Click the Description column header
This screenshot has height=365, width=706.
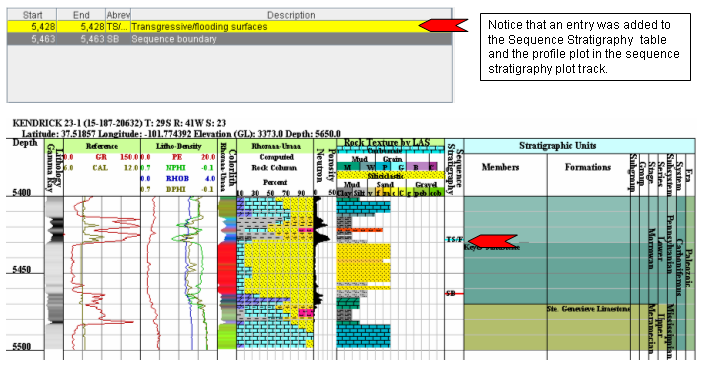291,15
